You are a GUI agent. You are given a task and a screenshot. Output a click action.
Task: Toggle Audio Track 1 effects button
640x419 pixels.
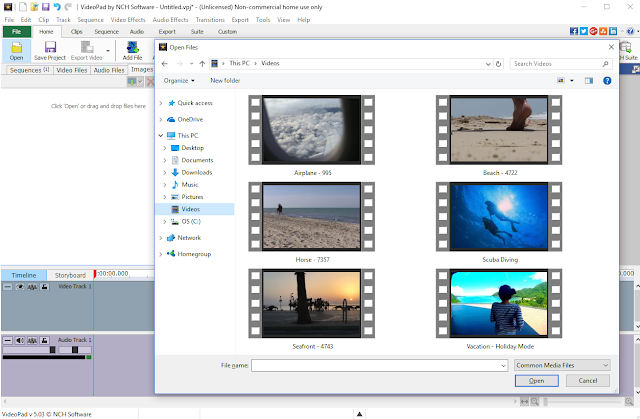pyautogui.click(x=32, y=340)
